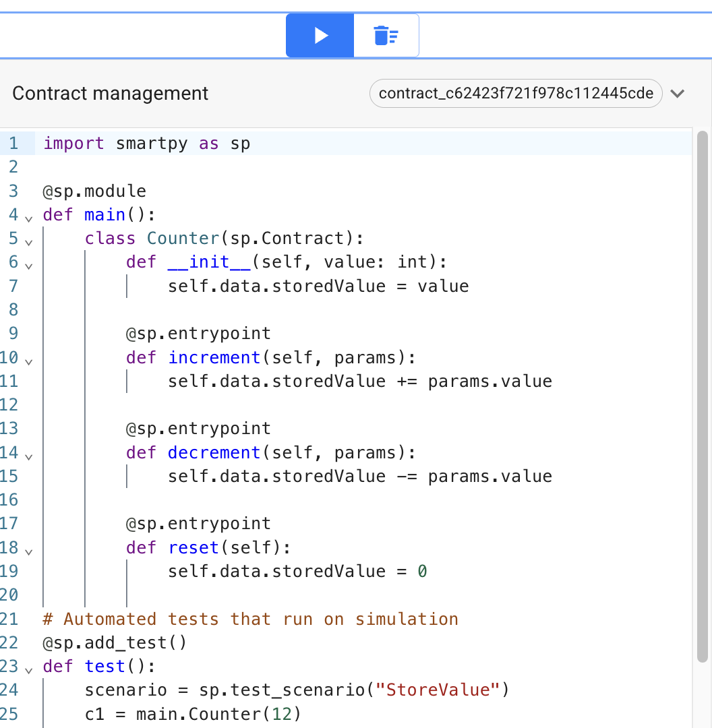Click 'def reset(self):' definition
Image resolution: width=712 pixels, height=728 pixels.
[208, 547]
